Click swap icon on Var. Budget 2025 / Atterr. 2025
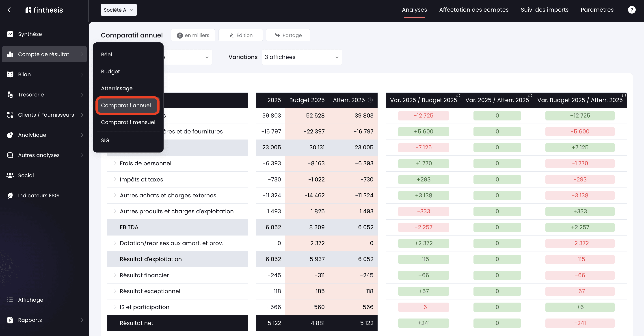Viewport: 644px width, 336px height. tap(624, 96)
